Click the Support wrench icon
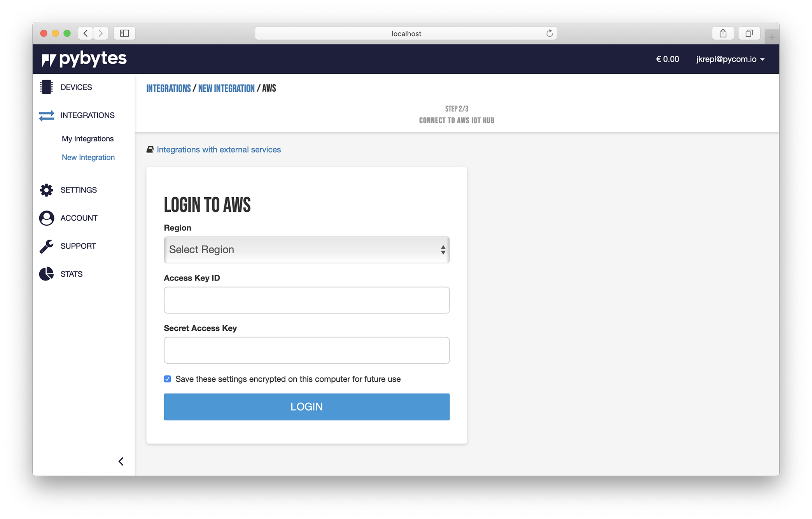The height and width of the screenshot is (519, 812). [46, 246]
